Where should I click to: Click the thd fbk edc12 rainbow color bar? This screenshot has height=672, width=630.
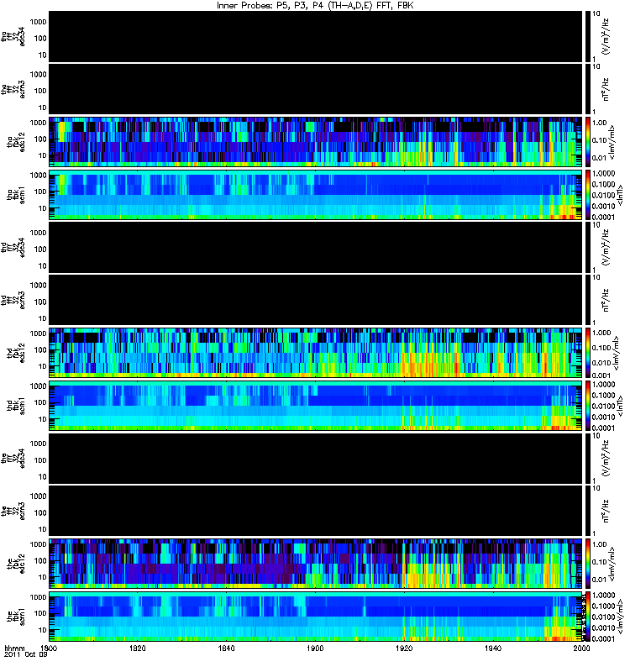coord(588,353)
